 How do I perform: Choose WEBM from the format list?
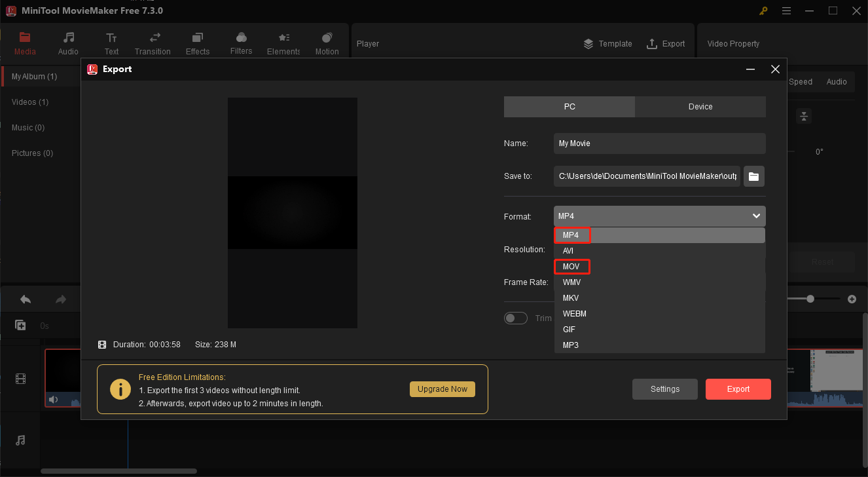click(x=660, y=314)
